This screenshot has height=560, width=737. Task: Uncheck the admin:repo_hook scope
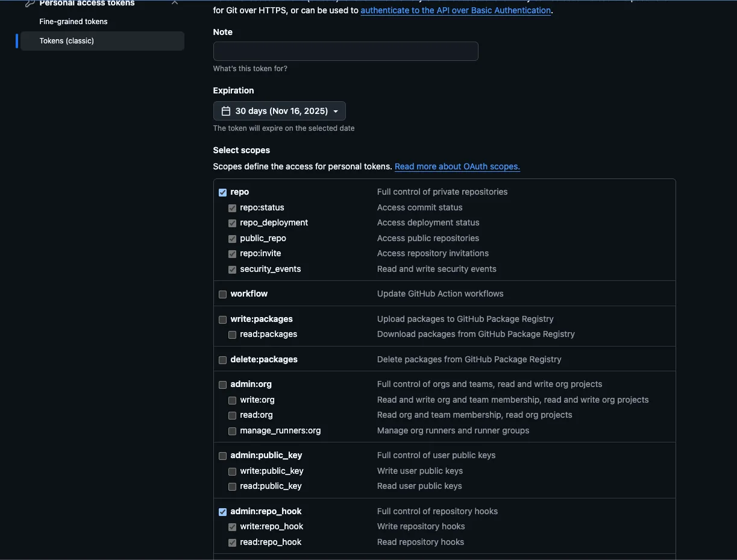pyautogui.click(x=222, y=511)
